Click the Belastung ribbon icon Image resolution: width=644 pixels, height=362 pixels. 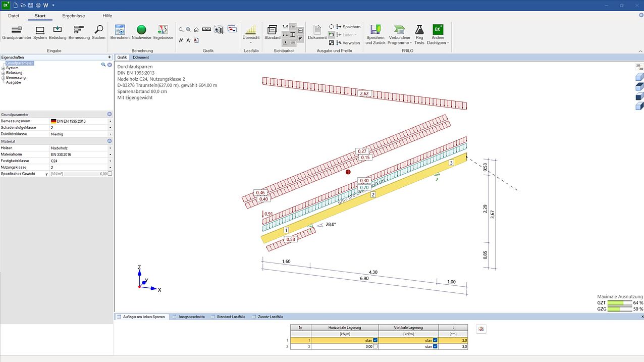pos(58,32)
